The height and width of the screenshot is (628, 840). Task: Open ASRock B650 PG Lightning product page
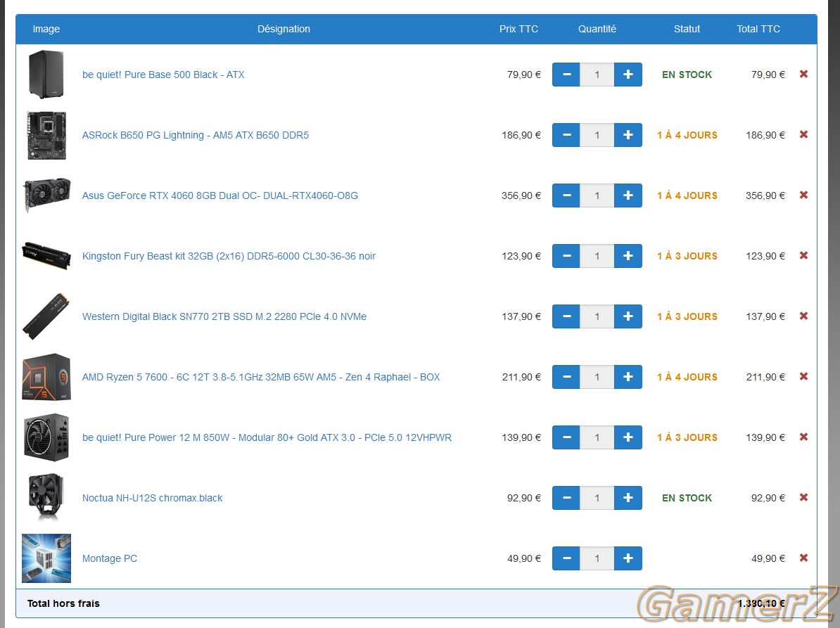tap(196, 135)
